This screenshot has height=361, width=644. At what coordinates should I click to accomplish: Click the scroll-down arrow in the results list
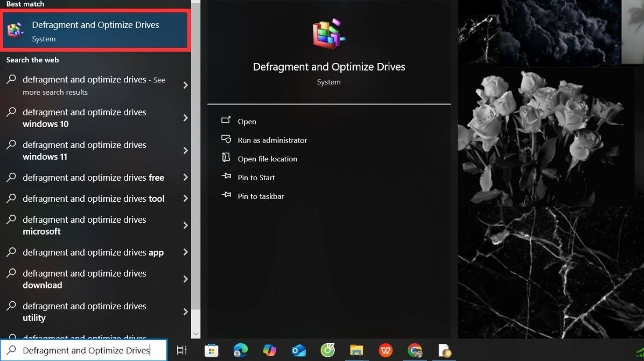195,333
